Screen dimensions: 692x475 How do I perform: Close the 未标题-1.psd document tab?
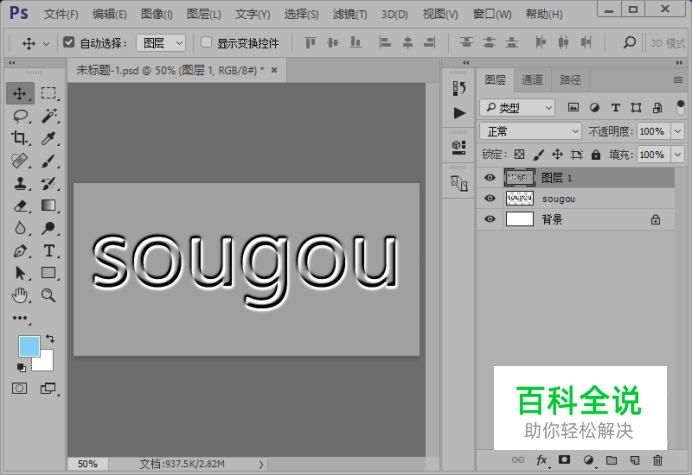tap(274, 70)
